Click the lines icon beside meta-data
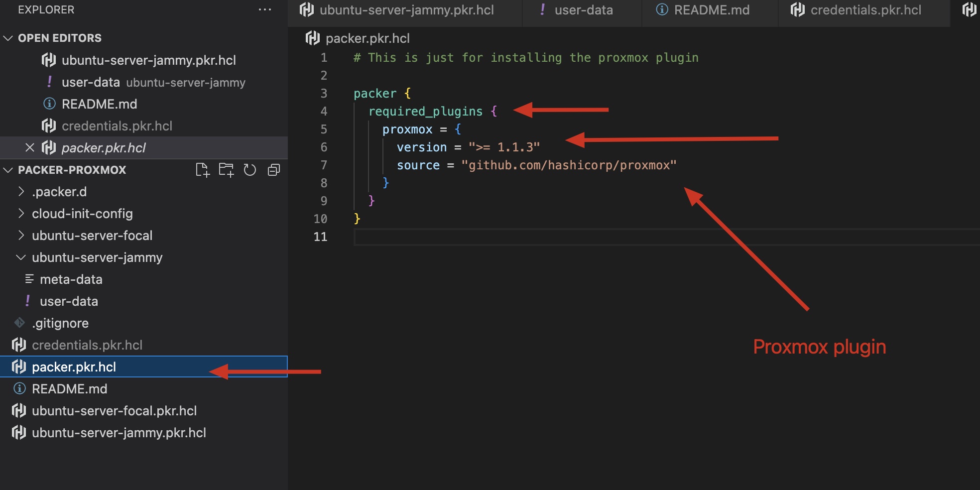This screenshot has width=980, height=490. pyautogui.click(x=29, y=279)
